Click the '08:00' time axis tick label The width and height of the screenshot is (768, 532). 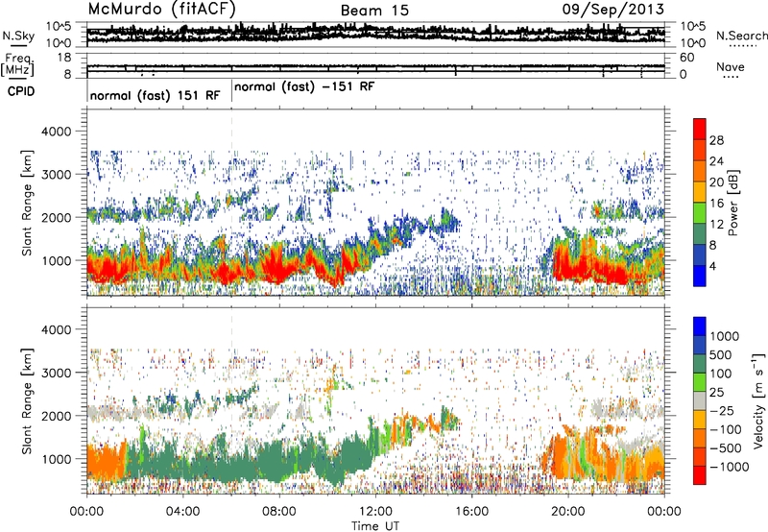279,512
